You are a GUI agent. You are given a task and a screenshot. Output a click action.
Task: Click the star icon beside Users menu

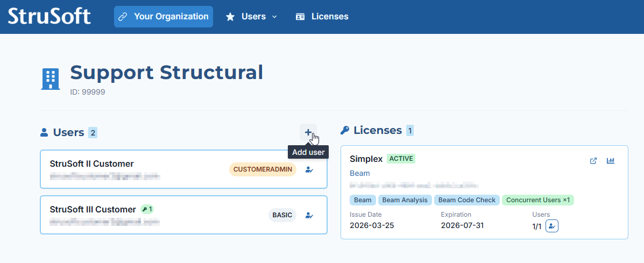pyautogui.click(x=230, y=17)
